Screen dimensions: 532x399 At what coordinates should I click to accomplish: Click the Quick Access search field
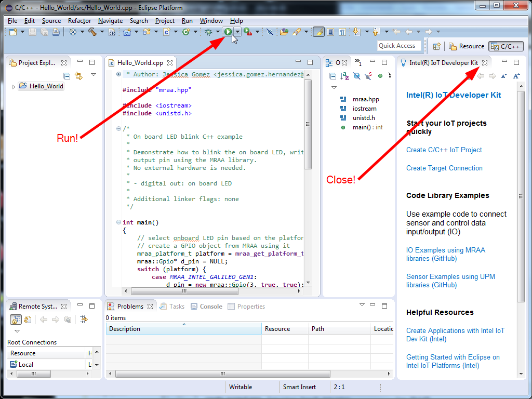398,46
